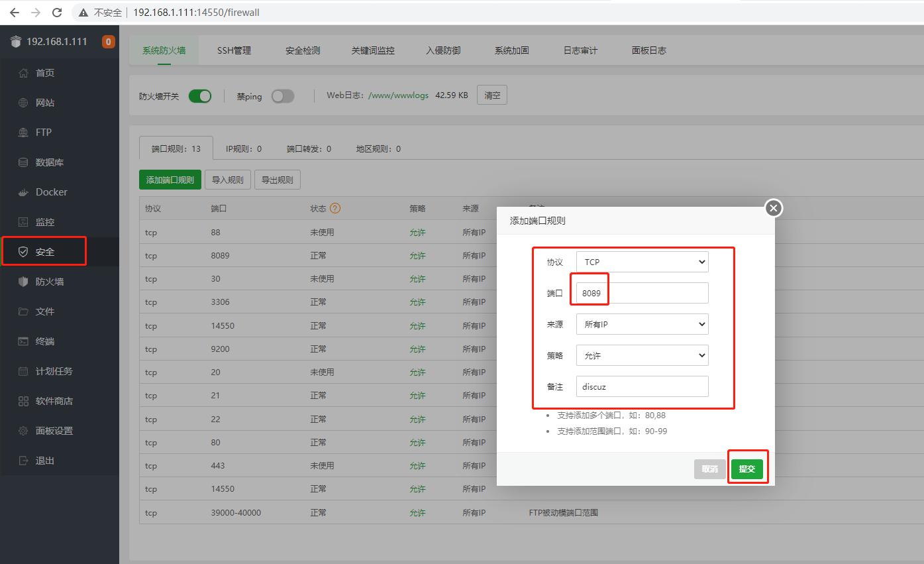Click the 取消 cancel button

(710, 469)
